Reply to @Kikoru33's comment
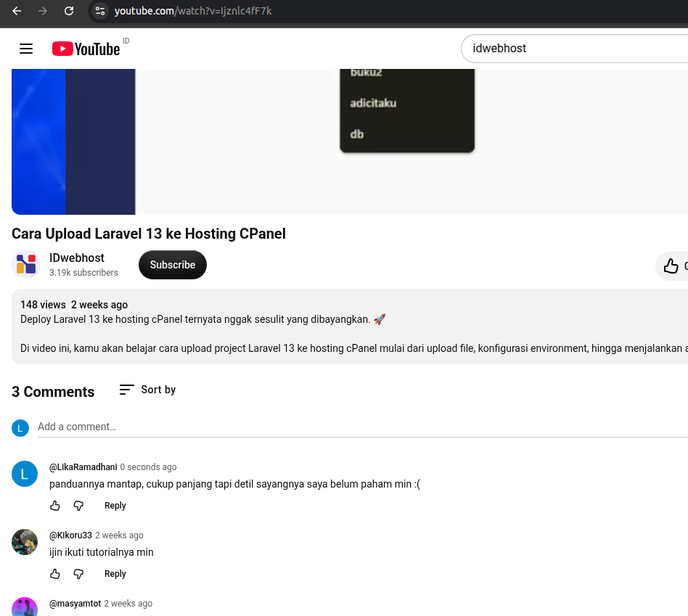The height and width of the screenshot is (616, 688). click(x=115, y=573)
